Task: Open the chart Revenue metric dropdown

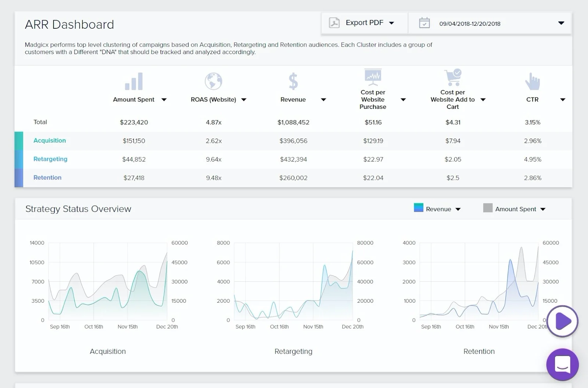Action: pos(458,209)
